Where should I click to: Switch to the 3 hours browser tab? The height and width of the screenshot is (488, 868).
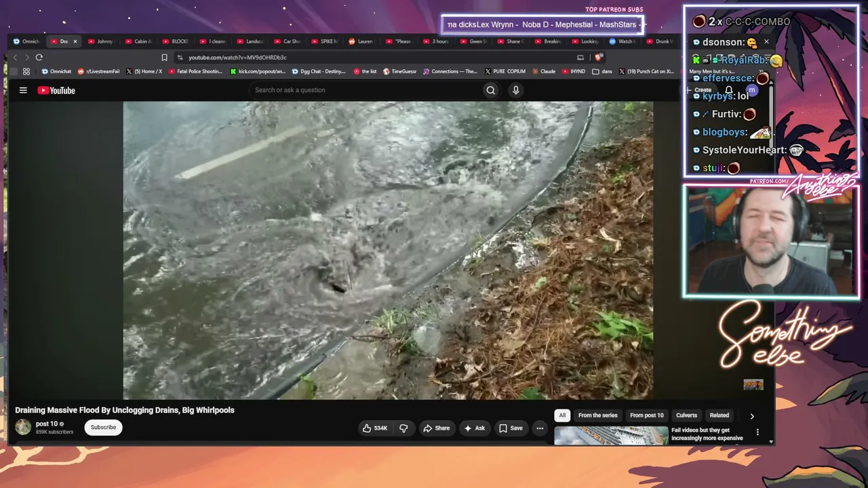pos(436,41)
